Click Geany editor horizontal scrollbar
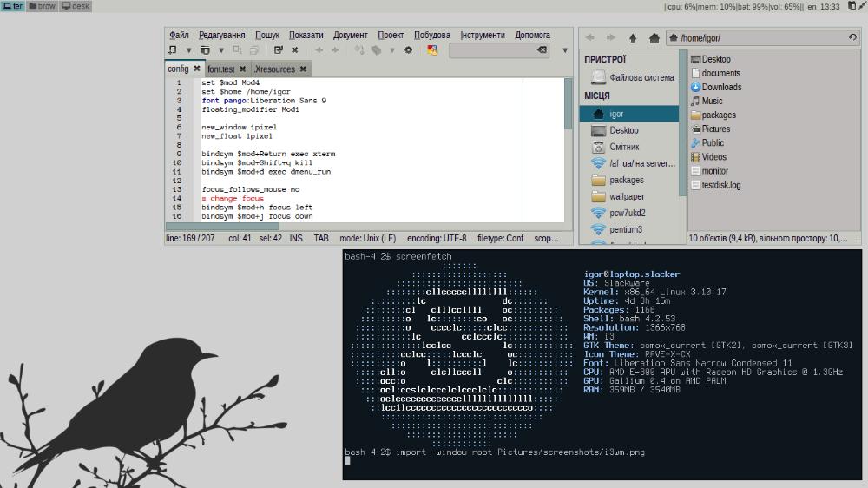Screen dimensions: 868x488 tap(222, 226)
